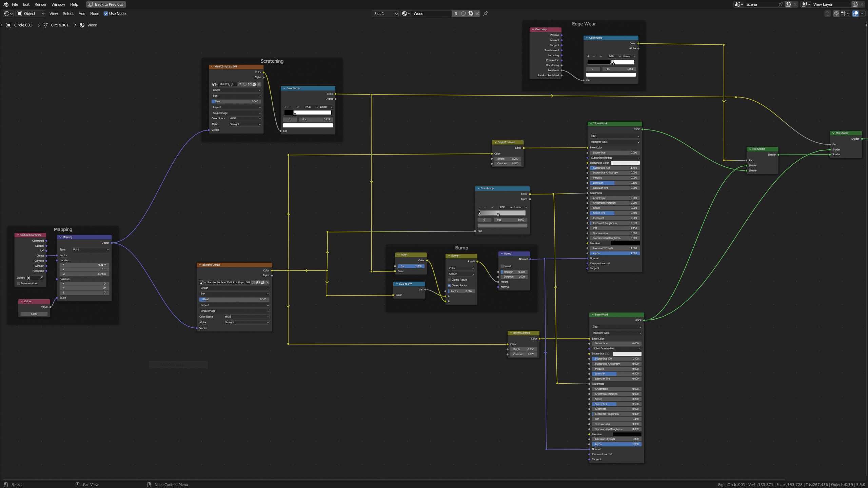
Task: Open the Render menu
Action: point(40,4)
